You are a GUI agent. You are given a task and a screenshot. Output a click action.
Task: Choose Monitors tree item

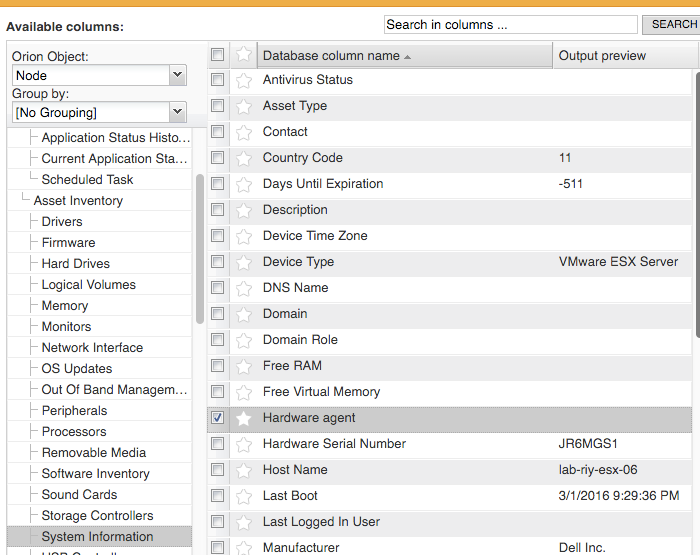(66, 326)
